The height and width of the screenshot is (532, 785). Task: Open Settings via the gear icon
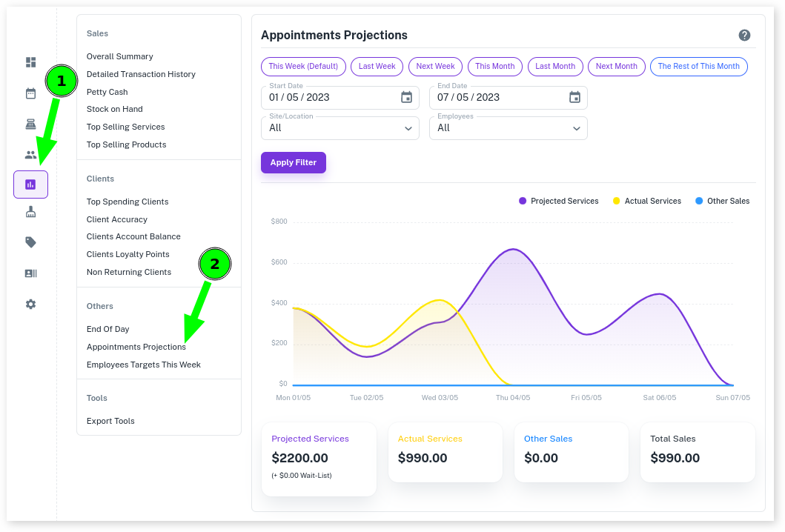coord(30,304)
